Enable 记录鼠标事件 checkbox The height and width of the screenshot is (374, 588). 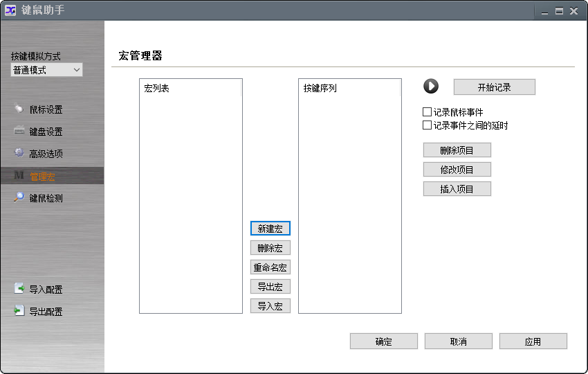(427, 112)
